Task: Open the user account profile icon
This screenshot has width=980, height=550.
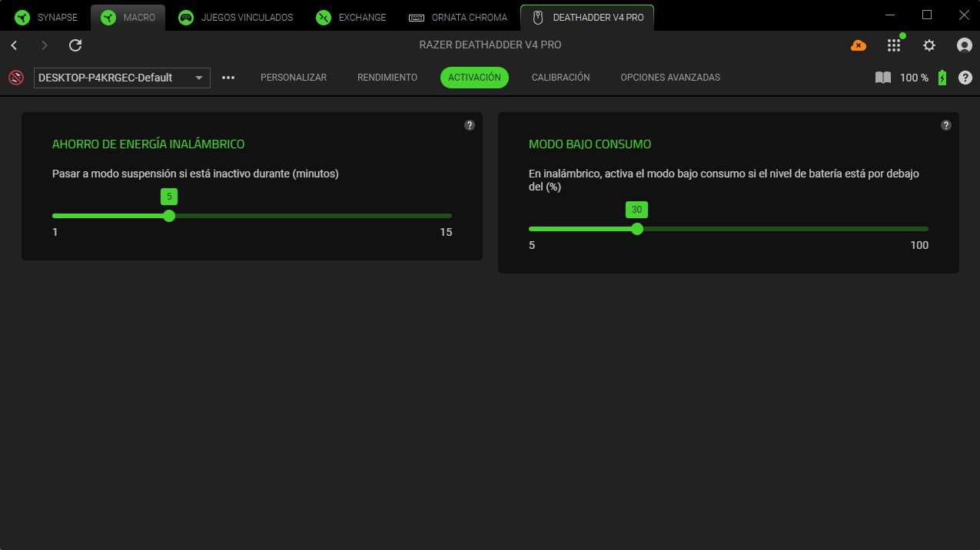Action: [x=964, y=45]
